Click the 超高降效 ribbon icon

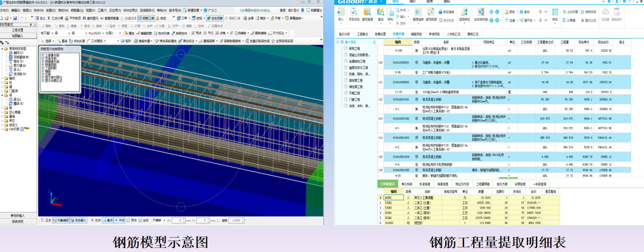(465, 15)
